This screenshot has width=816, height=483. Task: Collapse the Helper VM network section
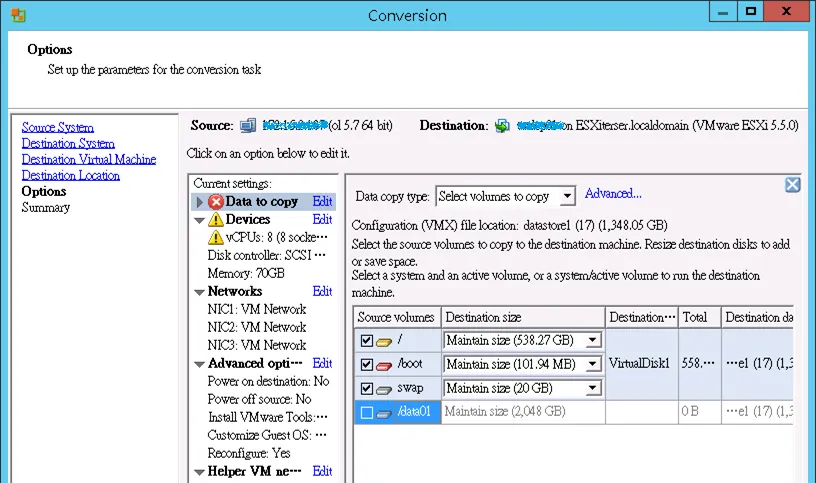point(199,473)
